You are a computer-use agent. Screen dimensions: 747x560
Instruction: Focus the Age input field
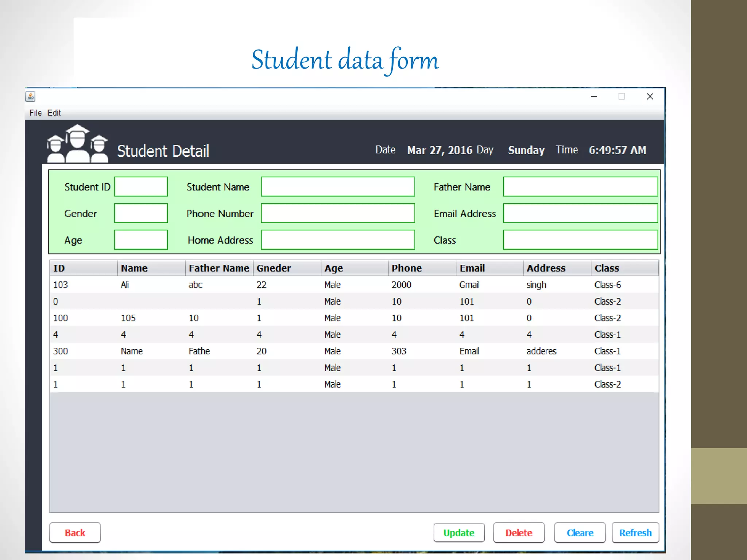141,240
